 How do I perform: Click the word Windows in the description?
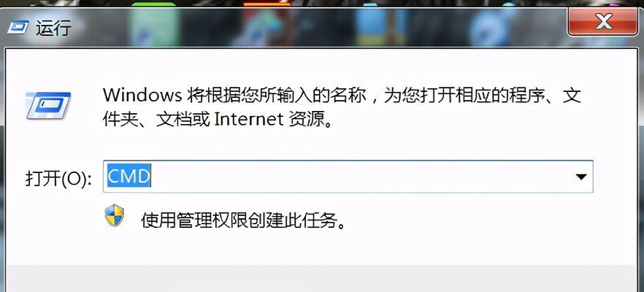point(142,96)
